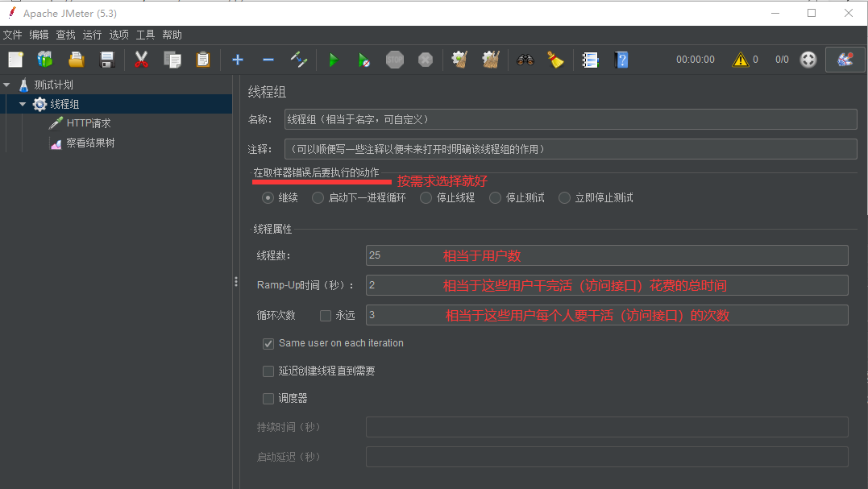Expand all nodes with plus icon
Screen dimensions: 868x489
[238, 60]
